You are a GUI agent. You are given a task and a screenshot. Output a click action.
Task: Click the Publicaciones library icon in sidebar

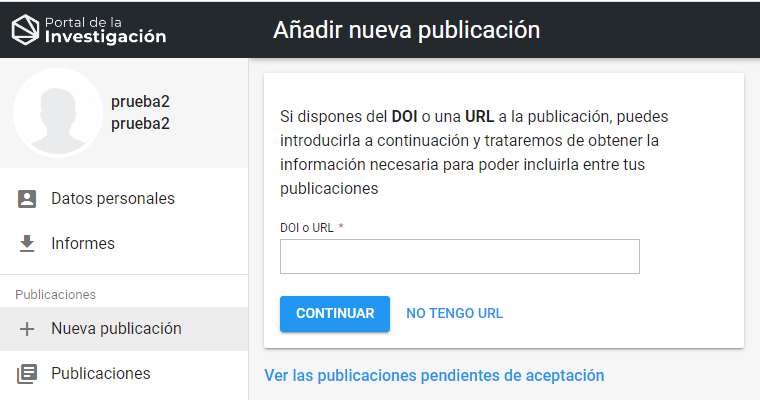(x=28, y=374)
